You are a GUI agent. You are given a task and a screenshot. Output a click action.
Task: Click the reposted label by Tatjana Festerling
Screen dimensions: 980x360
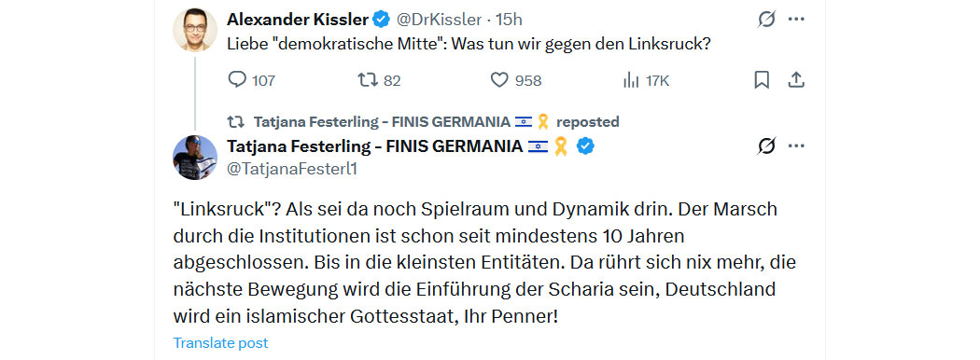tap(587, 121)
